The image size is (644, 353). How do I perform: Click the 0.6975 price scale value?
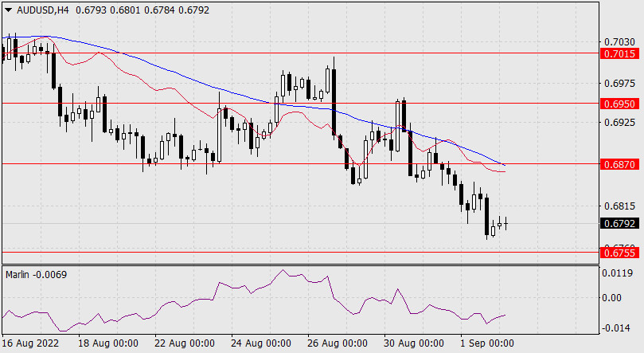tap(619, 84)
